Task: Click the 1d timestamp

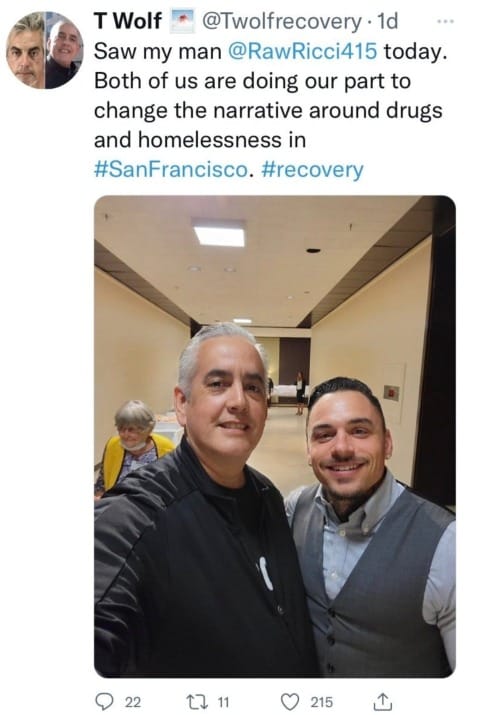Action: pos(388,21)
